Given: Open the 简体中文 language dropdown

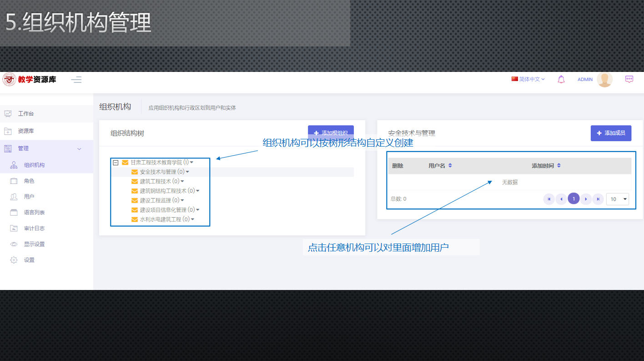Looking at the screenshot, I should [528, 79].
